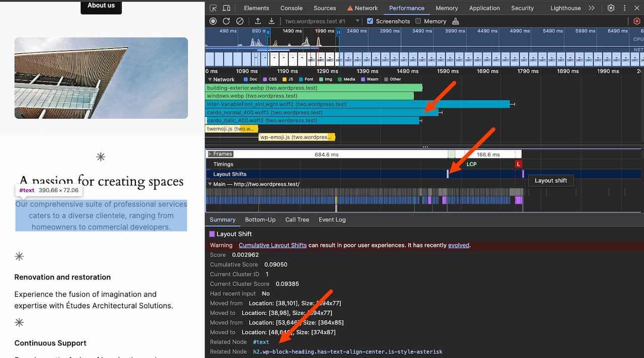Viewport: 644px width, 358px height.
Task: Open the red capture settings gear
Action: pos(636,21)
